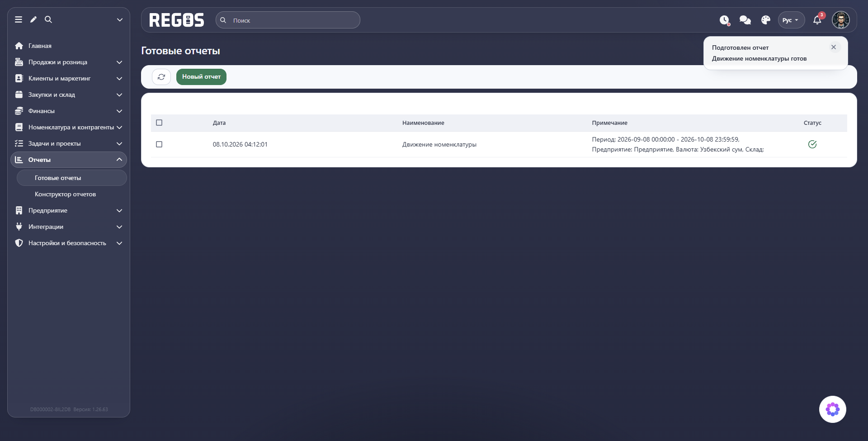The height and width of the screenshot is (441, 868).
Task: Open the purple flower assistant button
Action: pos(833,409)
